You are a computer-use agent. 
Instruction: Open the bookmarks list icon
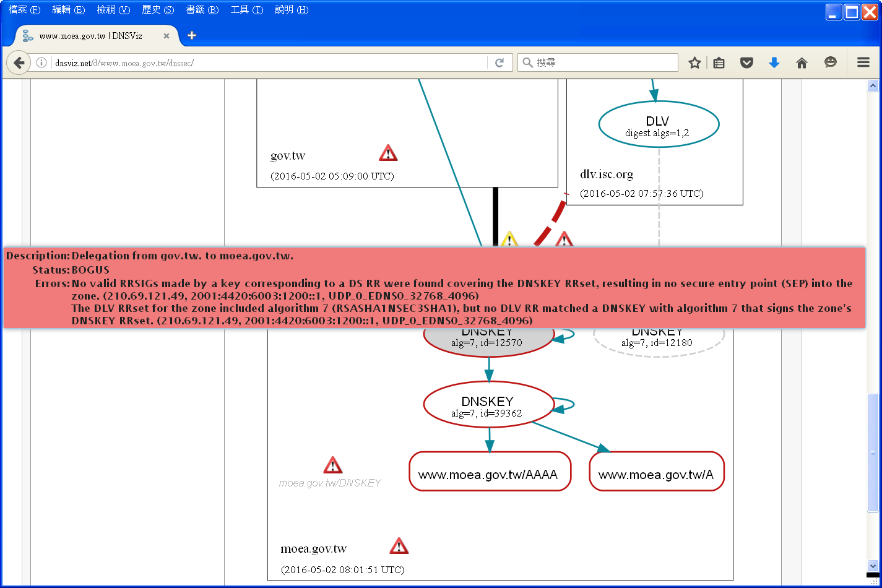pos(719,63)
